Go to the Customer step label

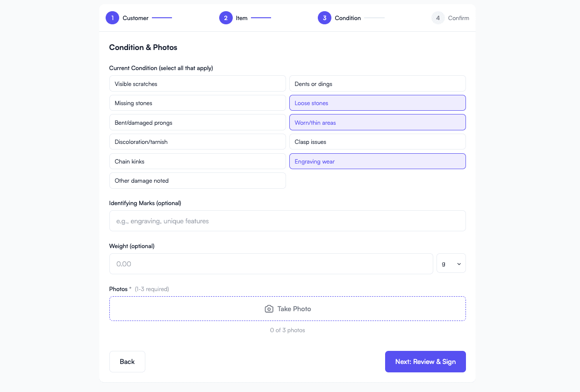136,18
